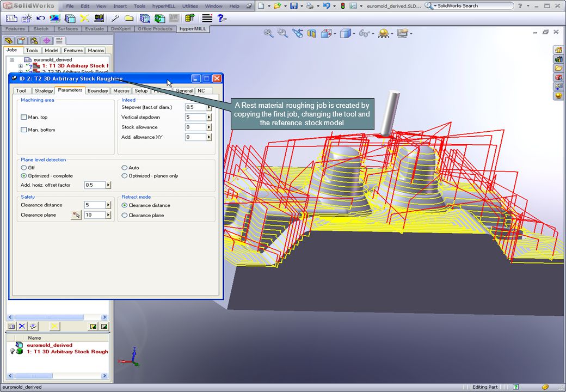Click the clearance plane pick icon

point(76,215)
